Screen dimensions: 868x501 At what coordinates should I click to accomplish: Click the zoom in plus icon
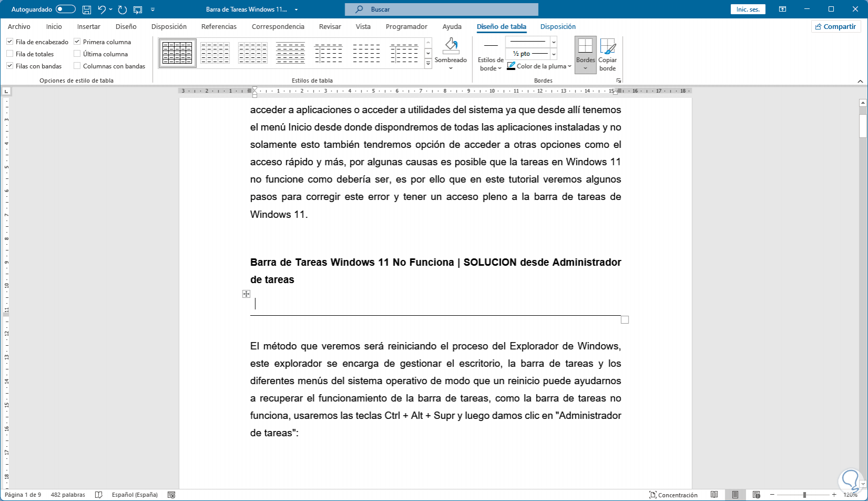tap(834, 495)
